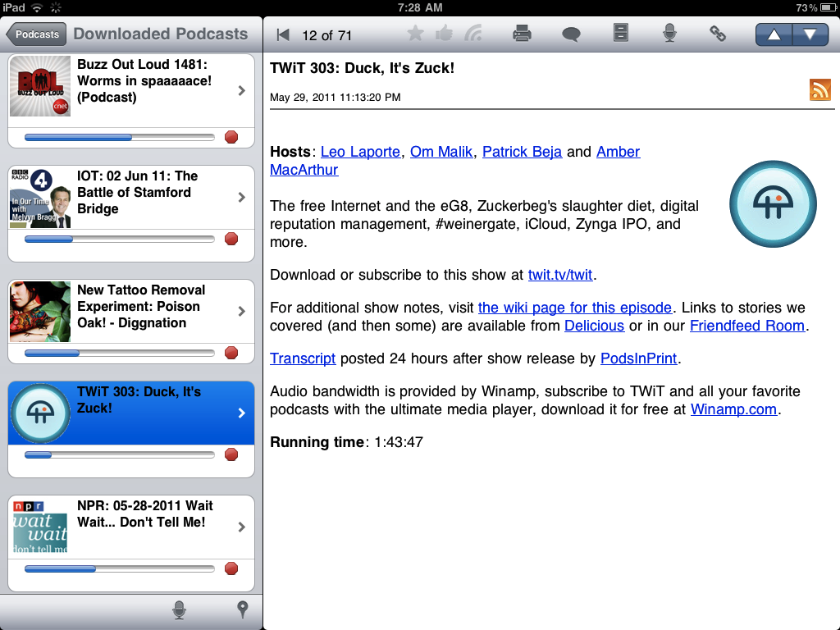Tap the Wi-Fi icon in status bar
Viewport: 840px width, 630px height.
(x=37, y=7)
